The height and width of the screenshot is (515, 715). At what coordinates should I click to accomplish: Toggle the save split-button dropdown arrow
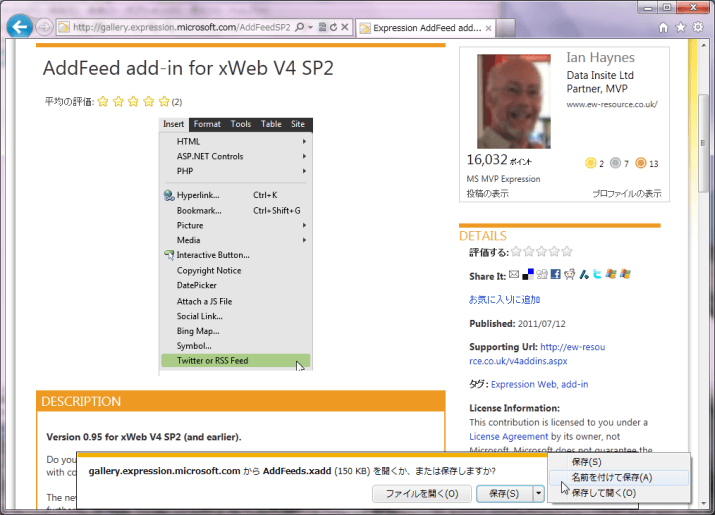coord(539,494)
